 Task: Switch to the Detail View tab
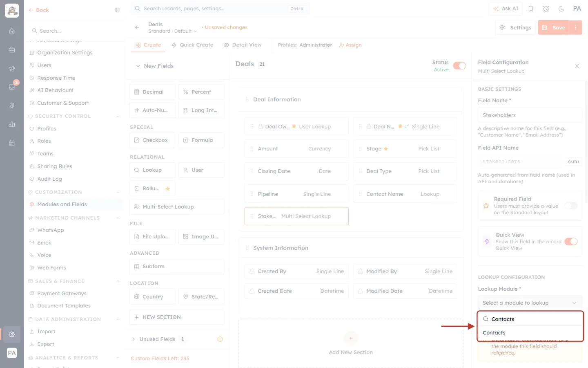[x=243, y=45]
